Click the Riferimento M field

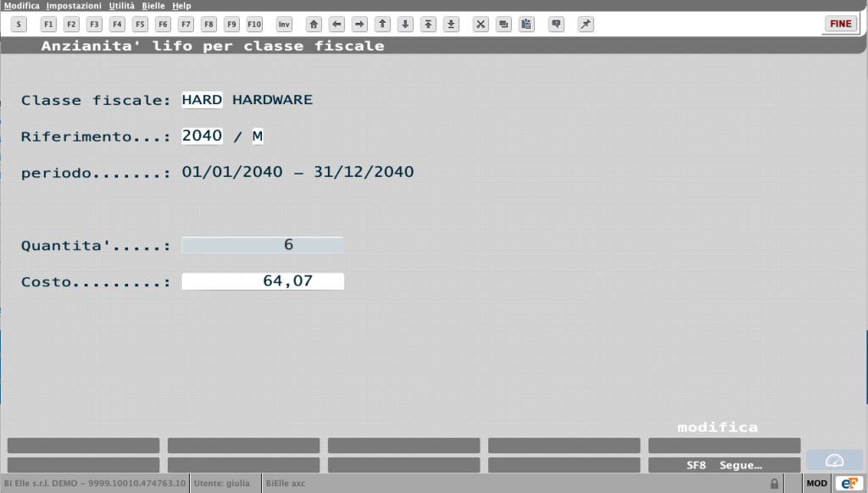pos(258,136)
